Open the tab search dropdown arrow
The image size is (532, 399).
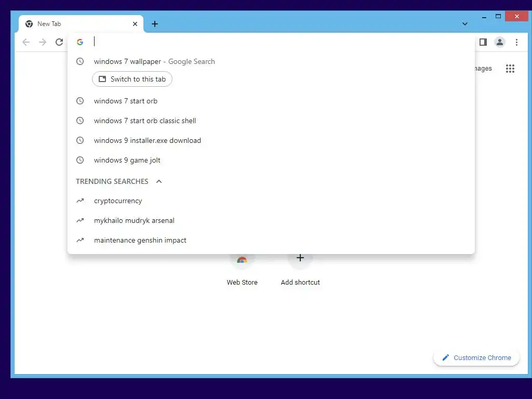pos(465,24)
